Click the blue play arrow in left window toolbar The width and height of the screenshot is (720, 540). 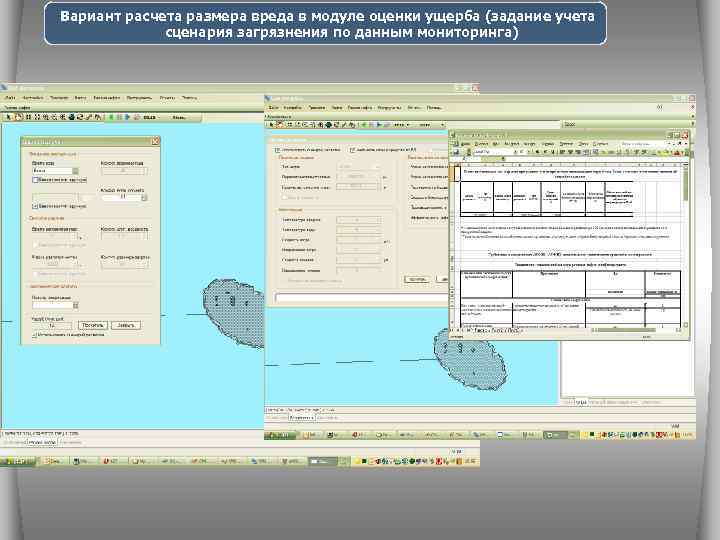[128, 117]
